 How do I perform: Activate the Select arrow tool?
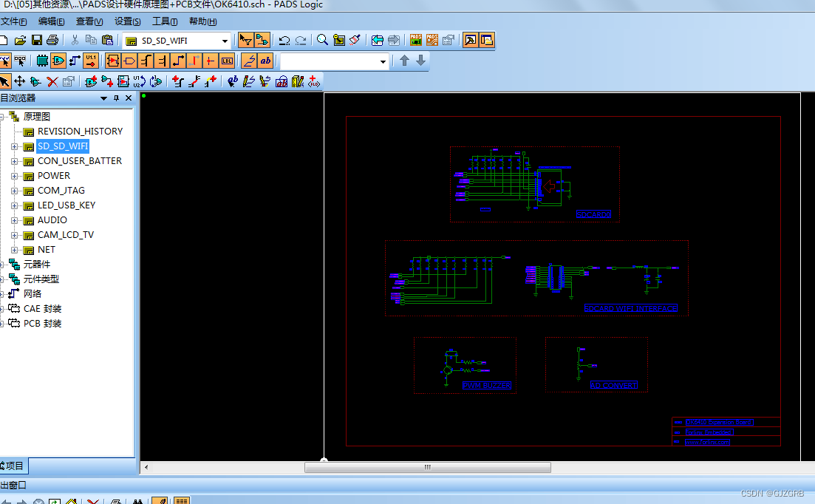pos(4,81)
